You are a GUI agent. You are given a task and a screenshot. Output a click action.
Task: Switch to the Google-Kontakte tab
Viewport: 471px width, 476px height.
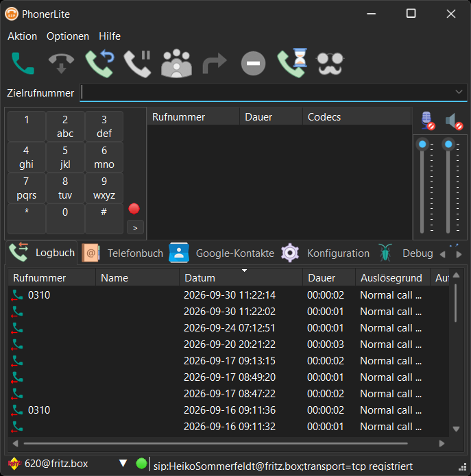point(222,253)
